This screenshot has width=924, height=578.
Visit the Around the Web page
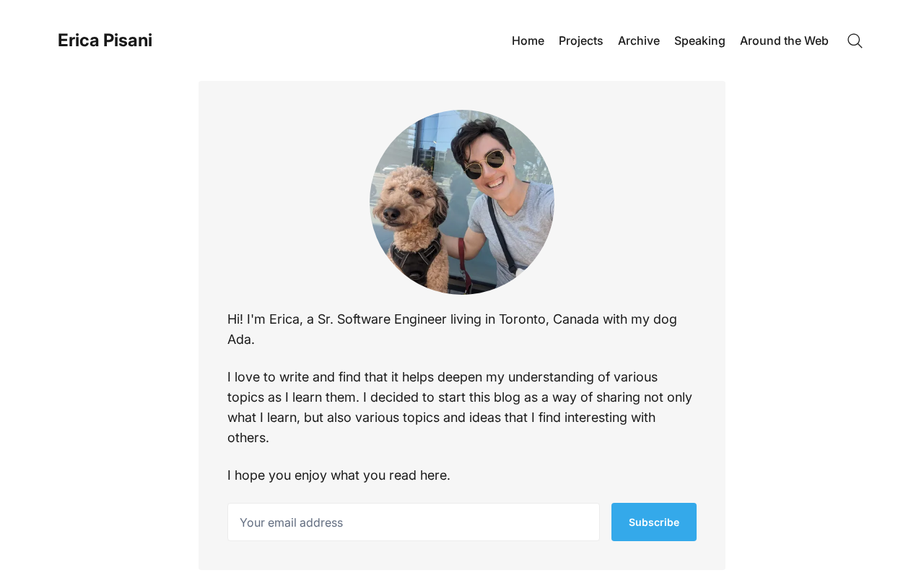(x=784, y=41)
